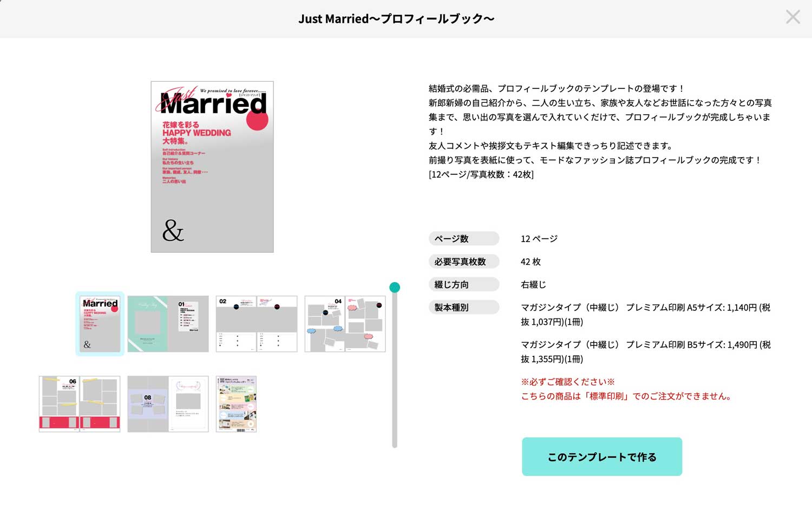This screenshot has height=528, width=812.
Task: View the page 04 spread thumbnail
Action: pos(345,324)
